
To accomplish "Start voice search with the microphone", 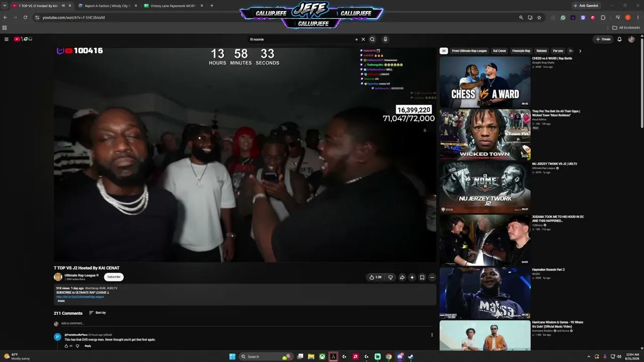I will (x=385, y=39).
